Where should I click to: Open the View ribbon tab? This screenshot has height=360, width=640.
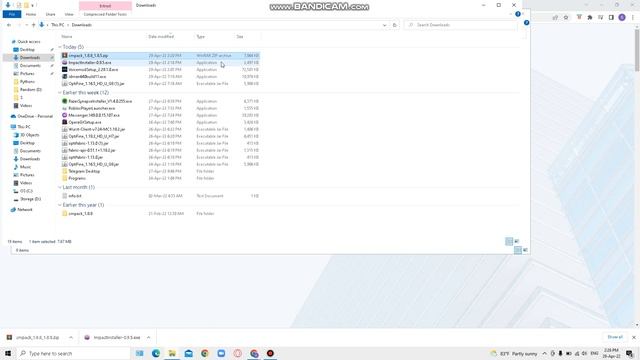(x=69, y=14)
